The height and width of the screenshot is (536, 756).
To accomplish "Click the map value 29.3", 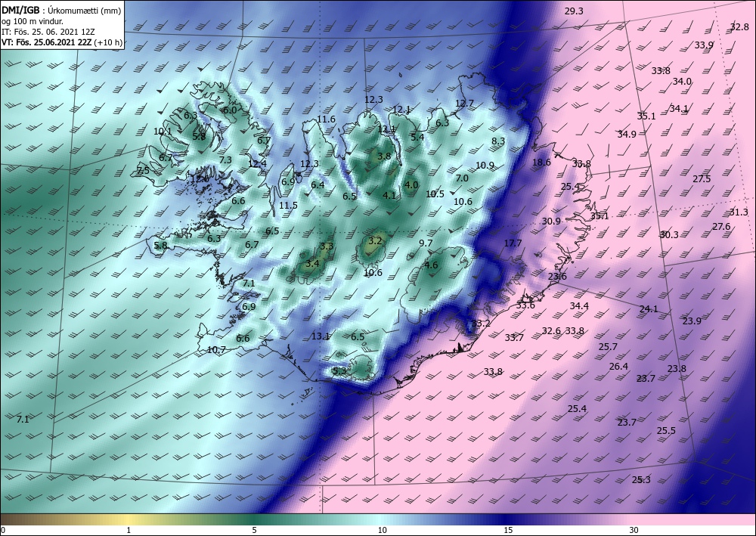I will [x=574, y=11].
